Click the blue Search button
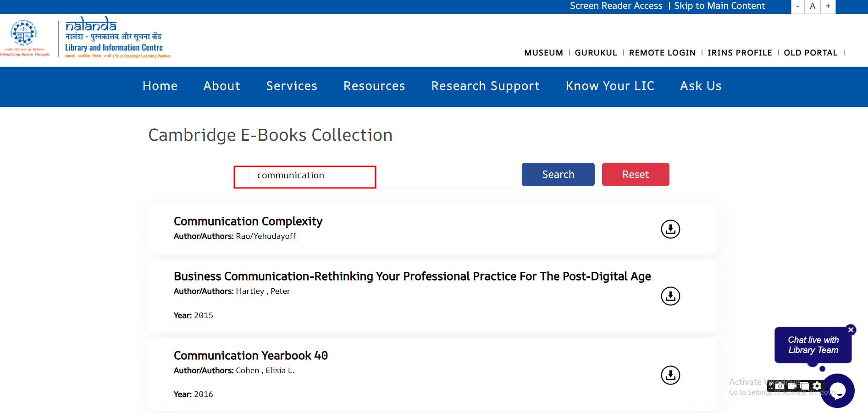868x413 pixels. tap(558, 175)
